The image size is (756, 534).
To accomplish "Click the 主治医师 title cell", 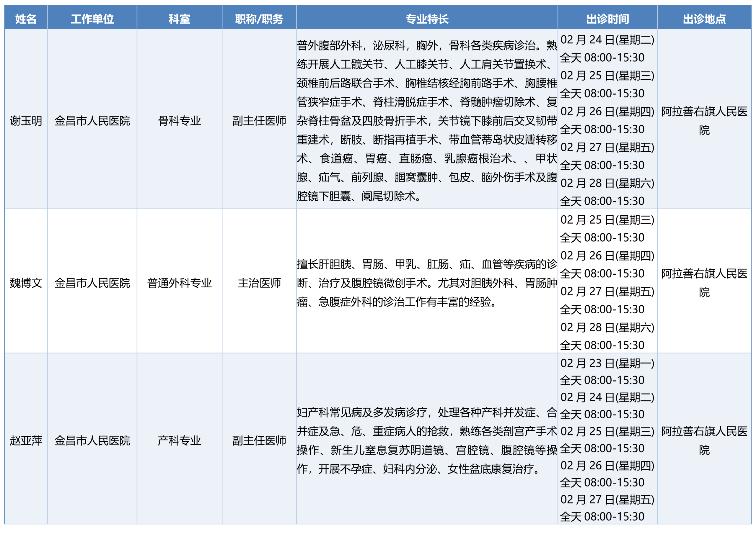I will [x=259, y=283].
